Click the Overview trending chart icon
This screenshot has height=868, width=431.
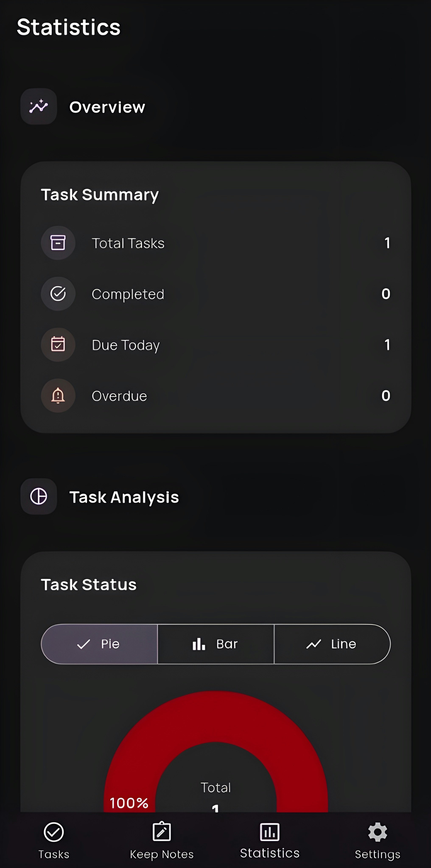(38, 107)
